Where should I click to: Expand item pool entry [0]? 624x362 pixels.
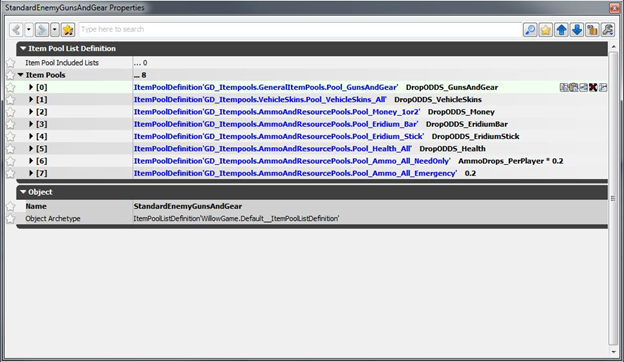tap(31, 87)
